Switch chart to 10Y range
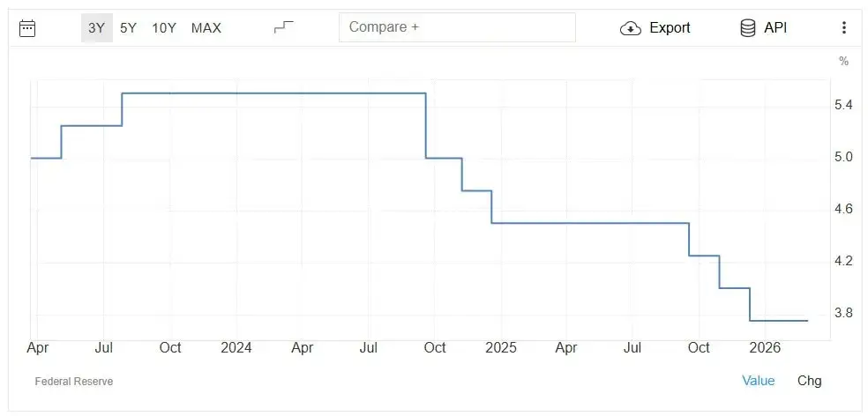Screen dimensions: 868x416 [164, 27]
